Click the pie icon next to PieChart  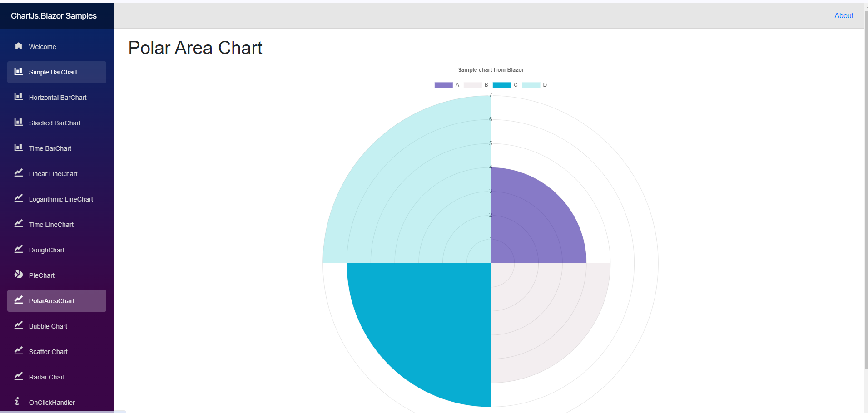(19, 275)
